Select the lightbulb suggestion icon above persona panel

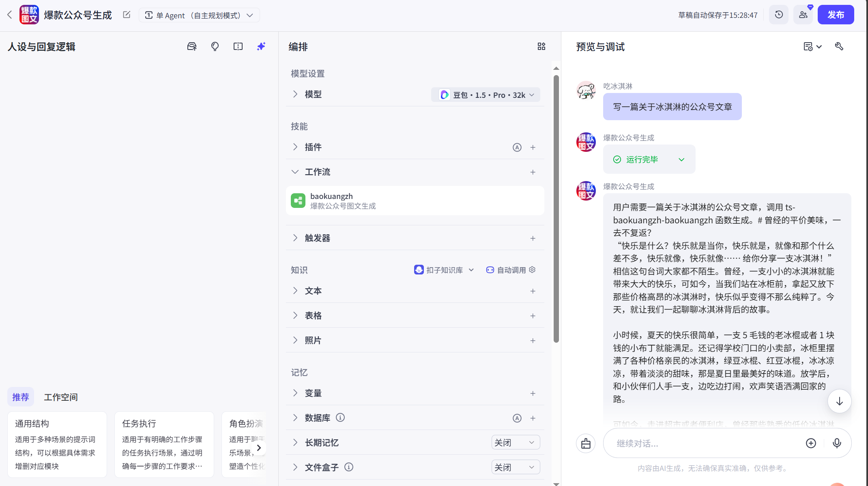click(215, 46)
